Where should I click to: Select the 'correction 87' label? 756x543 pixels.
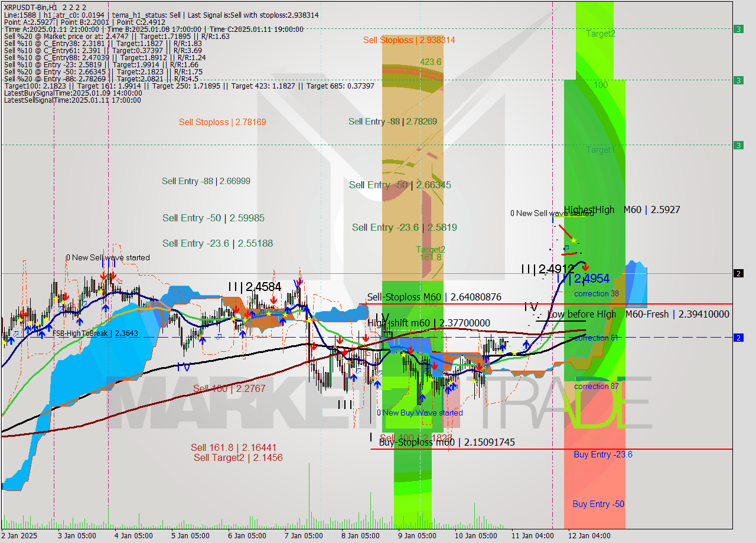[597, 386]
